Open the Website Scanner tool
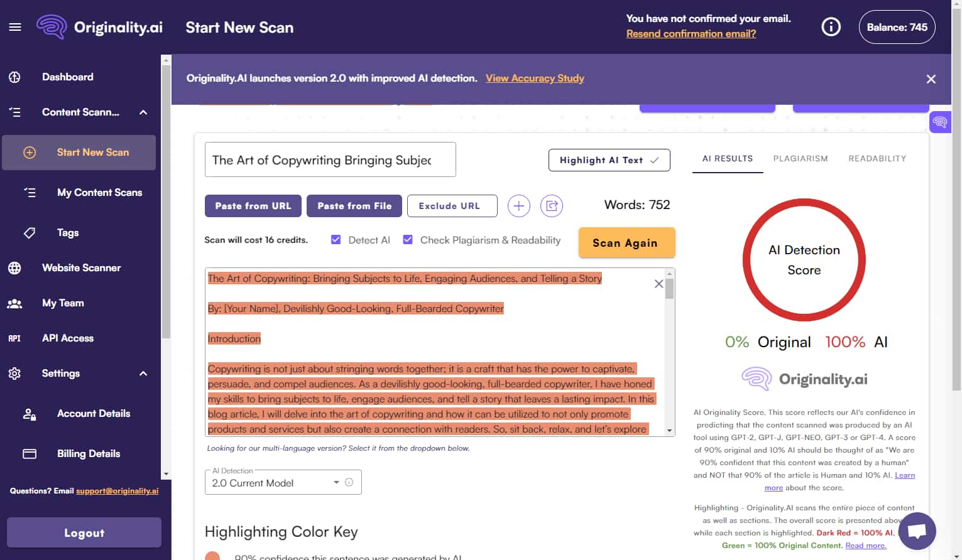The image size is (962, 560). [81, 267]
